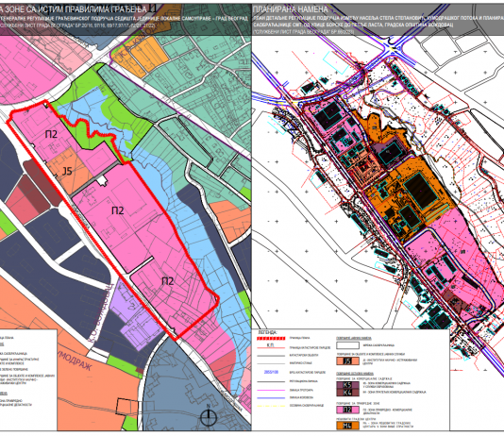Click the red dashed plan boundary legend sample

pyautogui.click(x=271, y=338)
